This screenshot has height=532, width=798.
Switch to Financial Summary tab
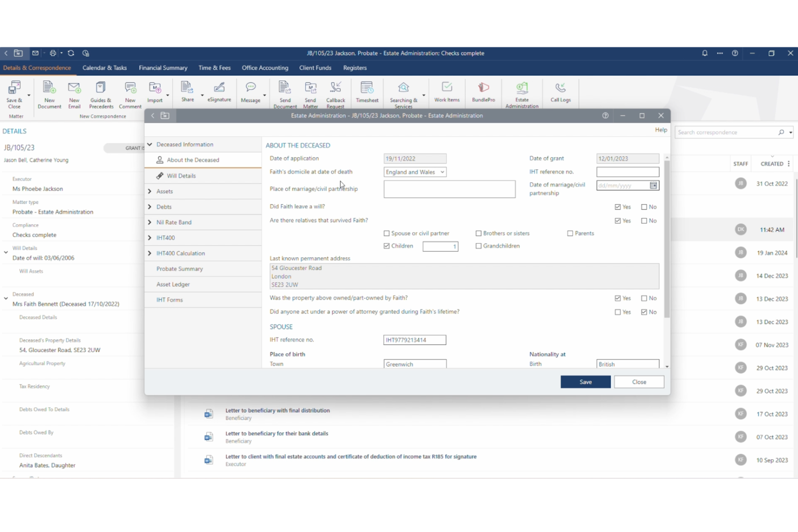(163, 68)
